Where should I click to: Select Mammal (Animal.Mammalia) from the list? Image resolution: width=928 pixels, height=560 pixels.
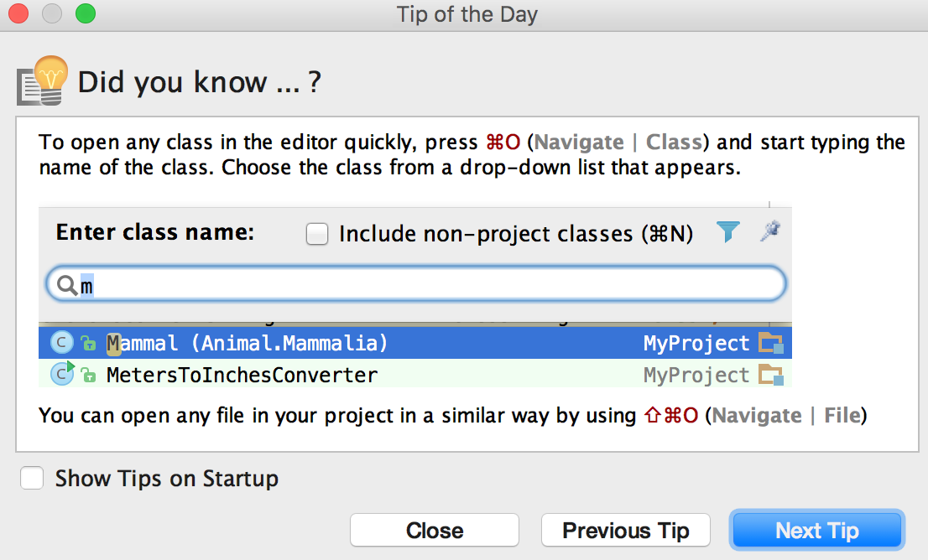coord(248,343)
